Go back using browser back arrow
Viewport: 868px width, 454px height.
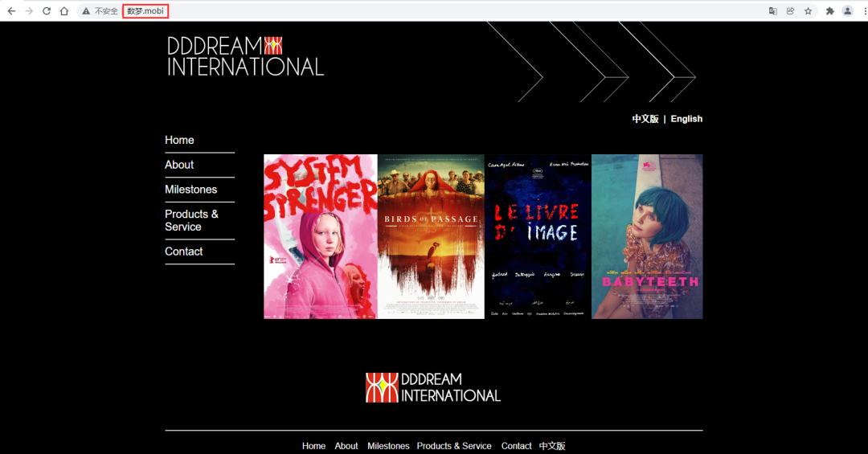click(11, 11)
